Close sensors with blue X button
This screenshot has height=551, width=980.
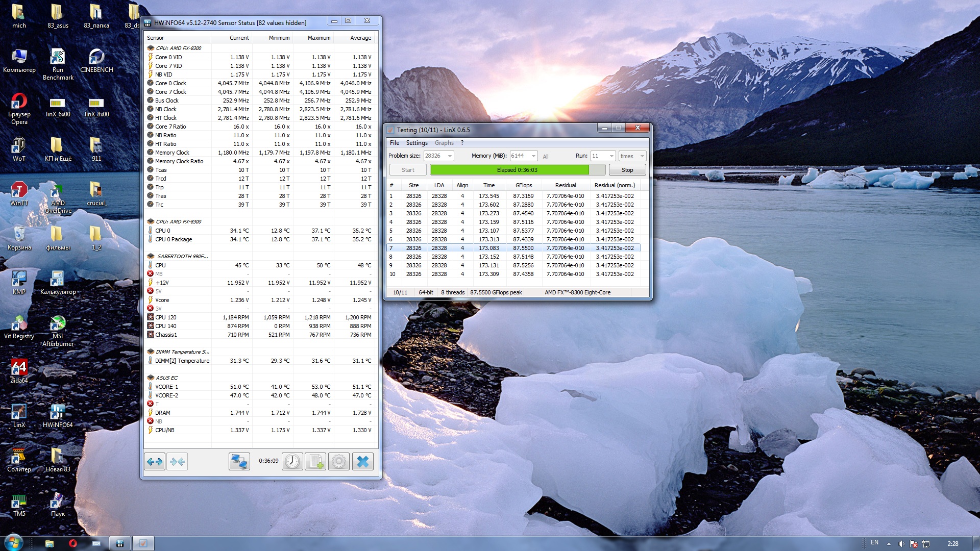pyautogui.click(x=362, y=462)
